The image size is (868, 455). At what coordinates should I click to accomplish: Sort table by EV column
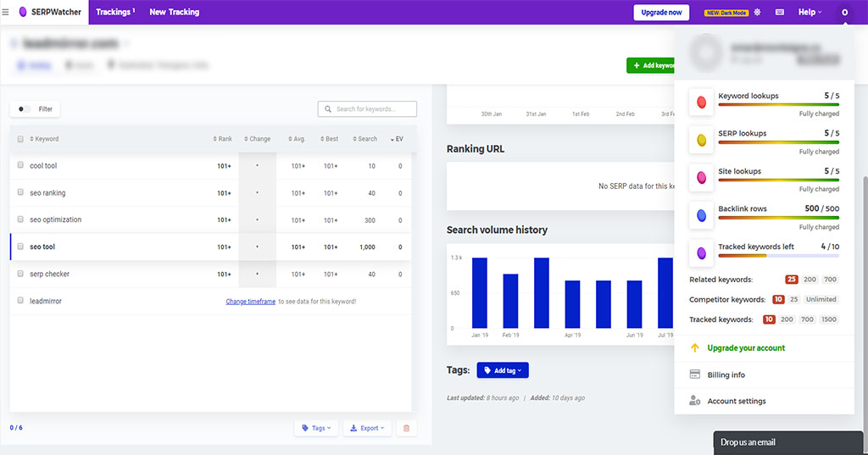397,139
